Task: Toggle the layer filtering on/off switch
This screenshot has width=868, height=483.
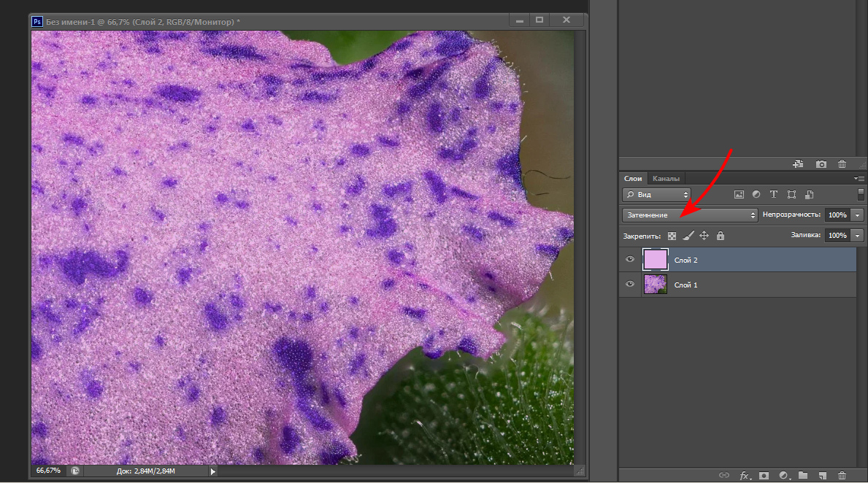Action: pos(860,193)
